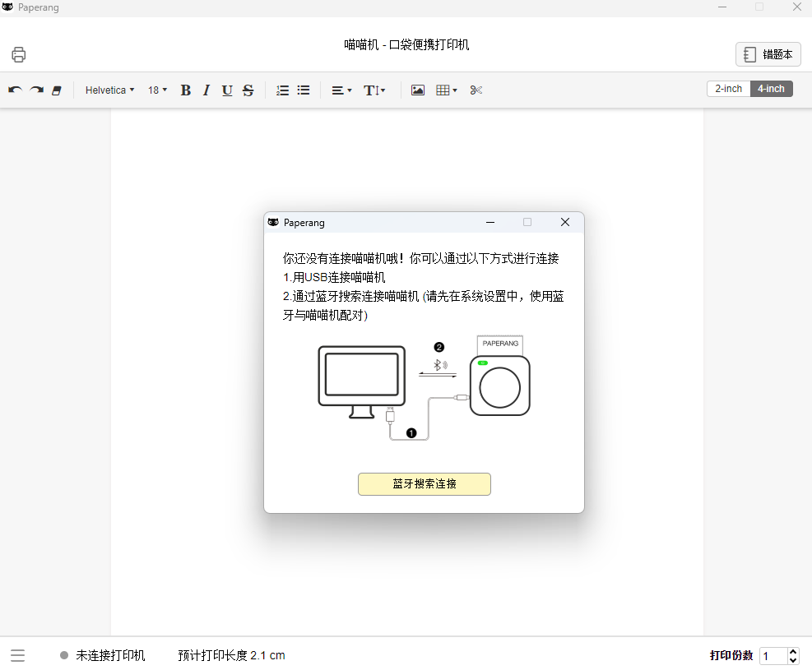Open the 错题本 notebook button
The height and width of the screenshot is (670, 812).
pyautogui.click(x=768, y=55)
